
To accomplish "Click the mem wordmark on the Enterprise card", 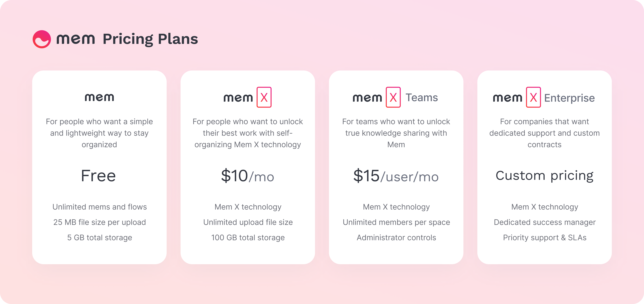I will 507,98.
